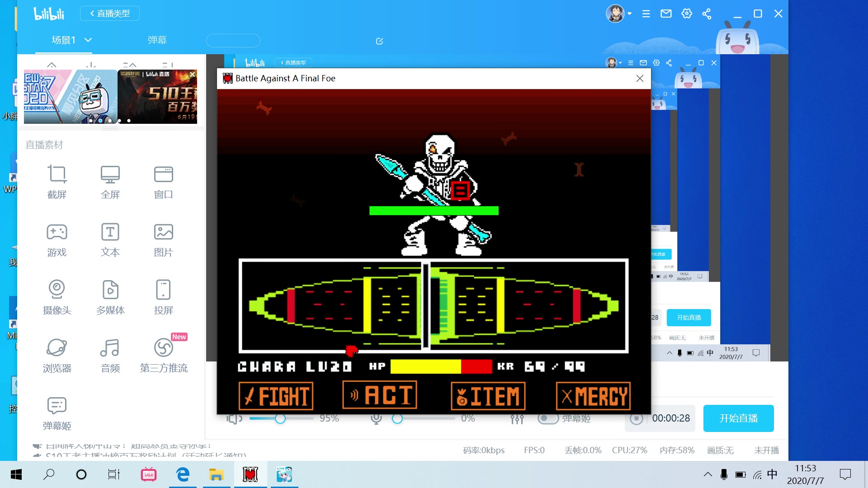Add a 窗口 window capture source

coord(163,181)
